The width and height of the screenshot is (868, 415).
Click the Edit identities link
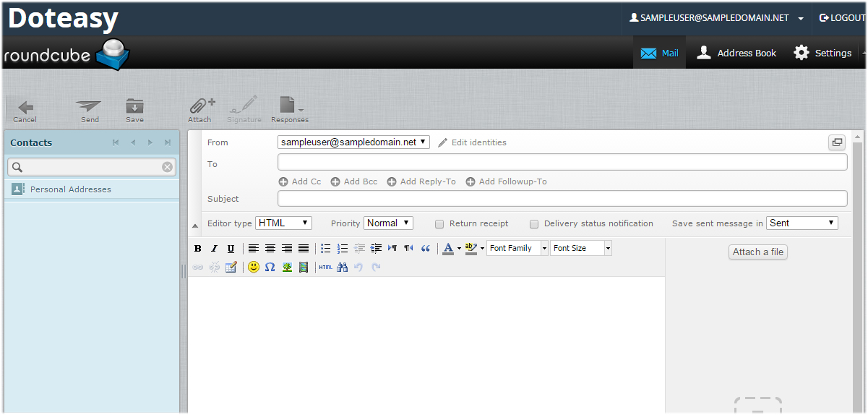[472, 142]
